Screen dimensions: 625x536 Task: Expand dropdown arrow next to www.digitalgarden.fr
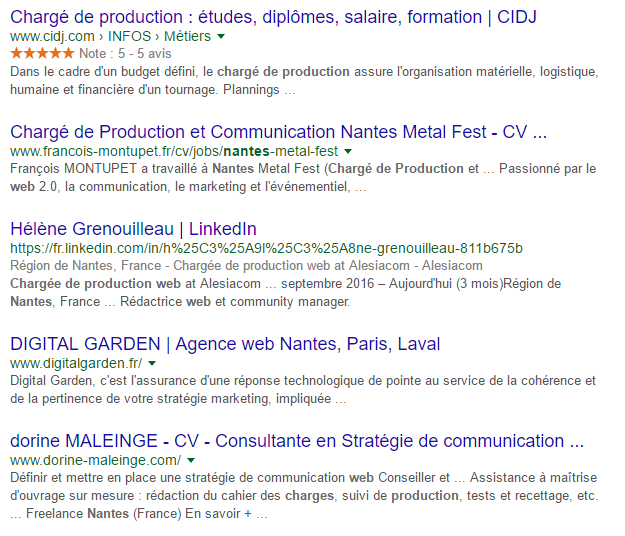(152, 363)
